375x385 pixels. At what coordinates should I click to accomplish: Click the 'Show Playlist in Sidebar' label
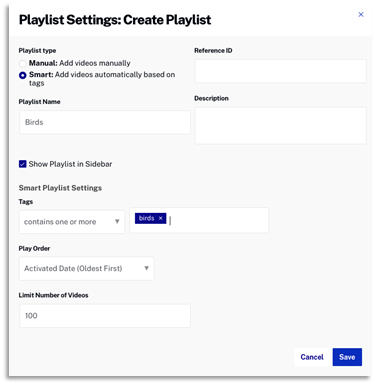click(x=70, y=164)
